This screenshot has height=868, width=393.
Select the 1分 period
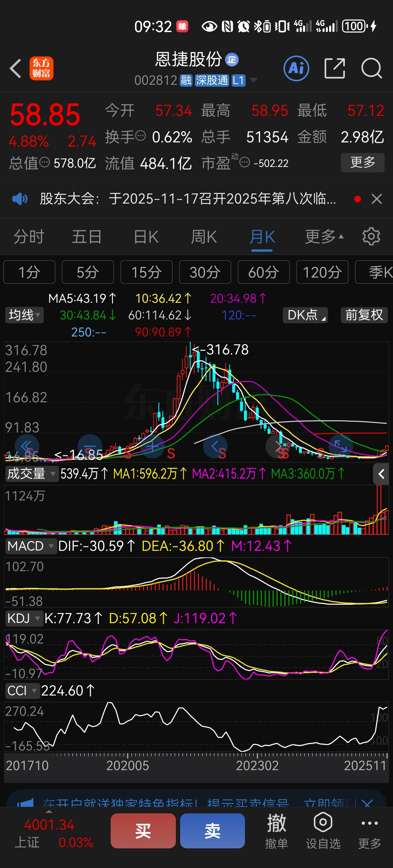point(29,272)
